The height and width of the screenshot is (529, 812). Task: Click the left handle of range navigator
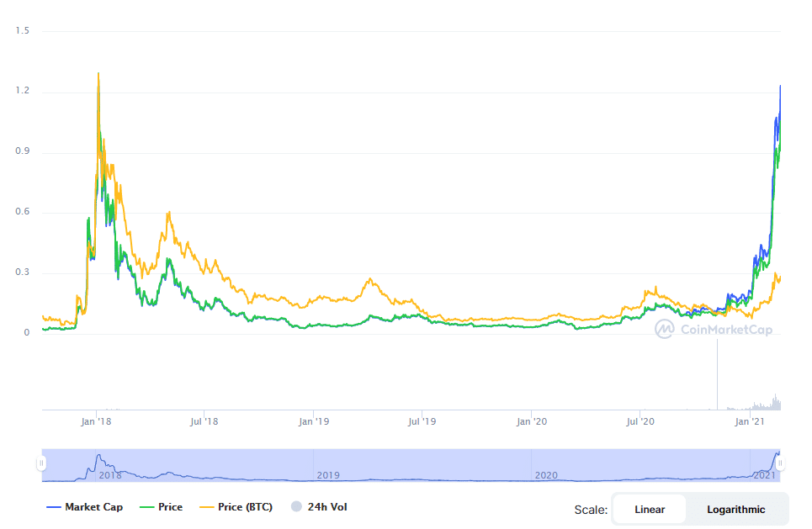click(40, 463)
